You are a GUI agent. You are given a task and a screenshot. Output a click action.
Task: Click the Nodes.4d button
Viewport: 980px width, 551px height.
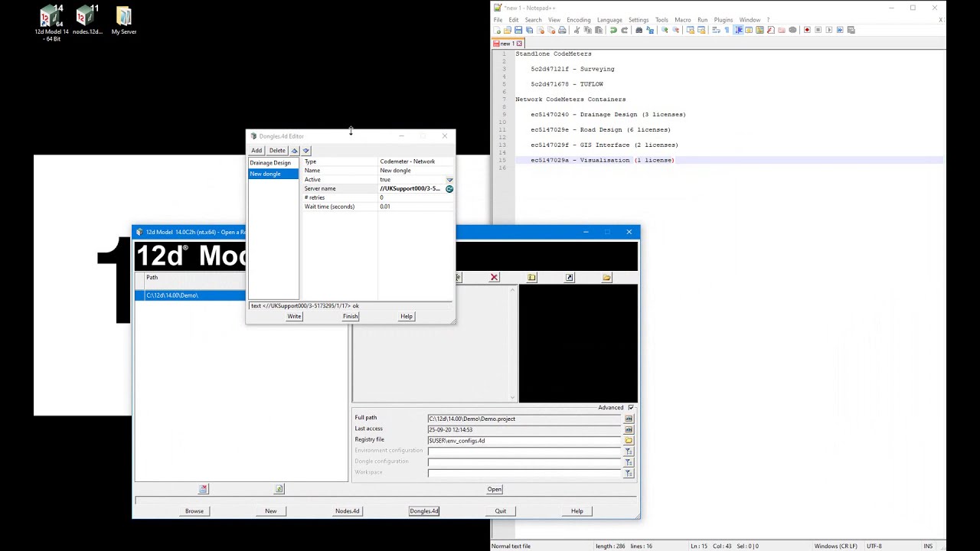tap(347, 511)
